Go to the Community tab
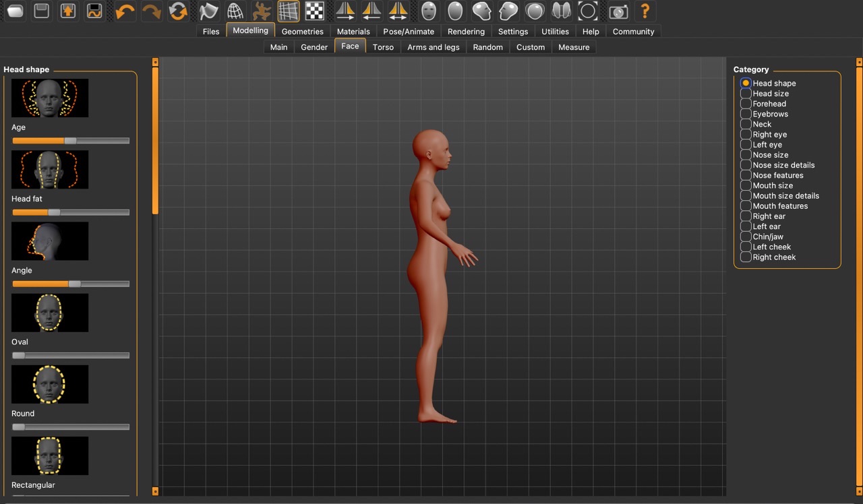Screen dimensions: 863x504 coord(633,32)
